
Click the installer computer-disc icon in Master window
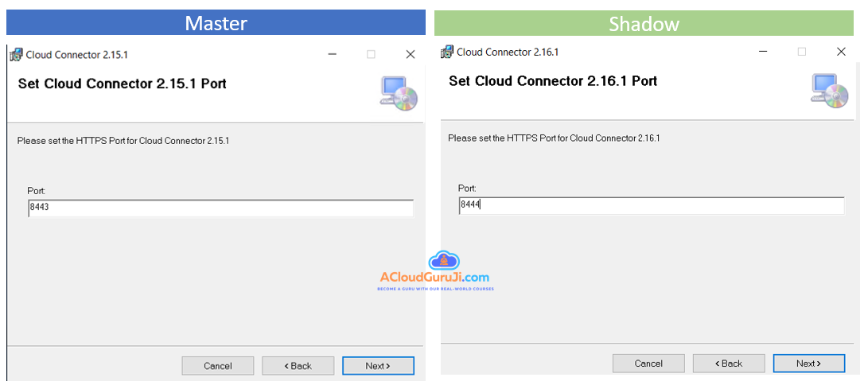point(398,92)
